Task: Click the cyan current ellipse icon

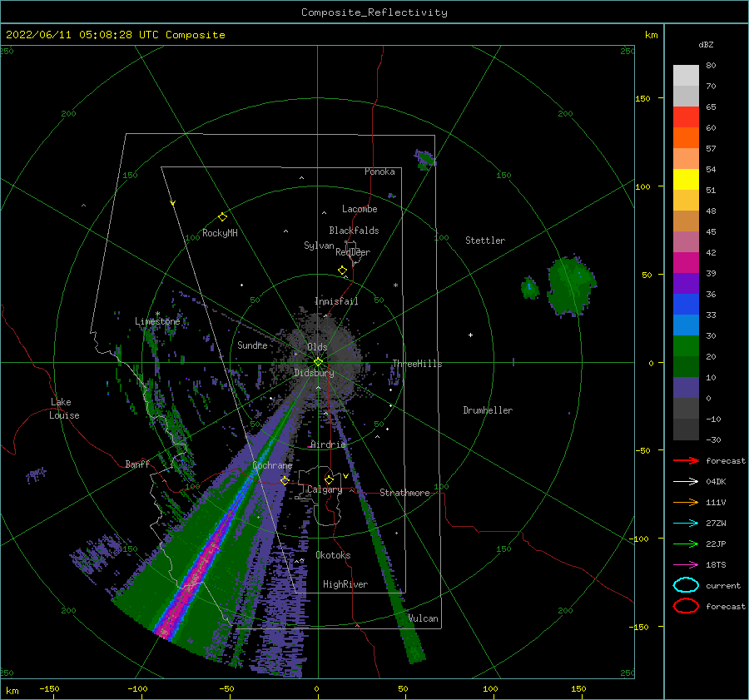Action: tap(686, 585)
